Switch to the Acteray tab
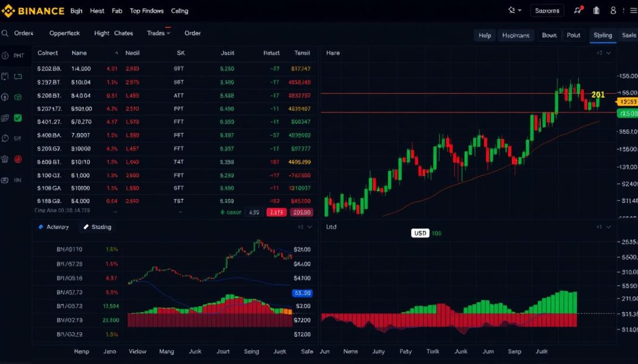Viewport: 638px width, 364px height. point(54,226)
